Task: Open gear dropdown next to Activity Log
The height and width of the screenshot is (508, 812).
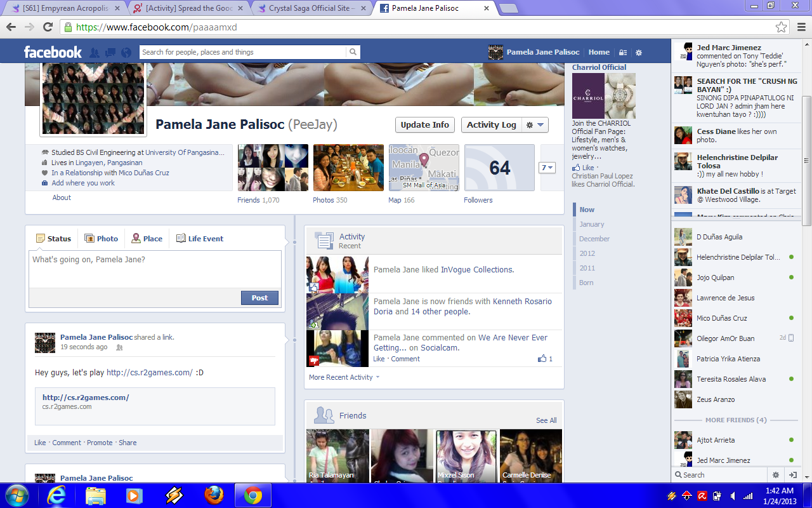Action: tap(535, 125)
